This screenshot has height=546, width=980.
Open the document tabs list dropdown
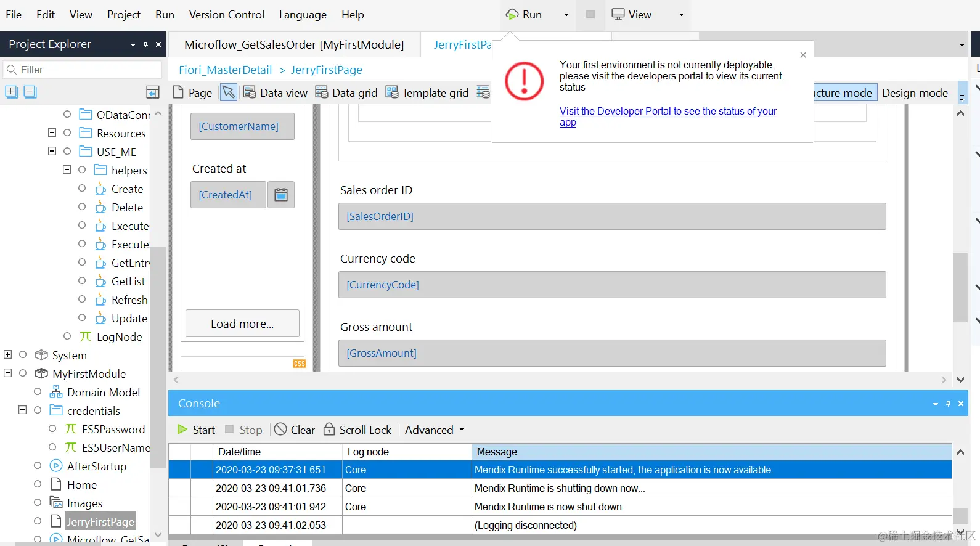coord(962,45)
